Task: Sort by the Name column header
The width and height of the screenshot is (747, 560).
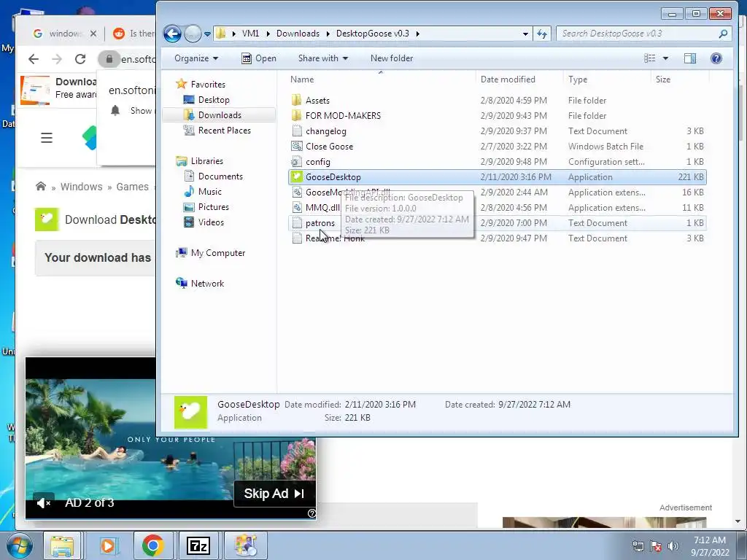Action: click(302, 79)
